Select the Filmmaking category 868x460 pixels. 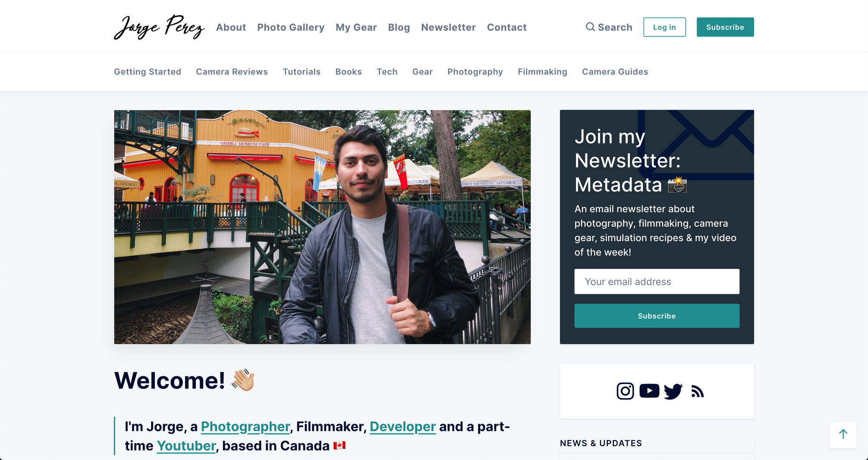coord(542,72)
